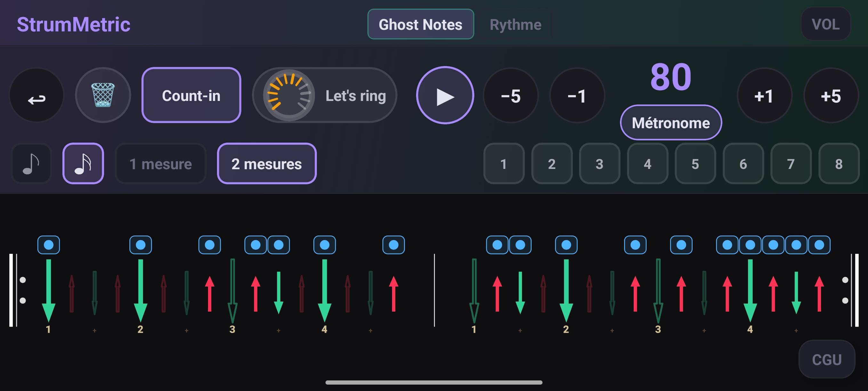Choose the 1 mesure option

(160, 164)
